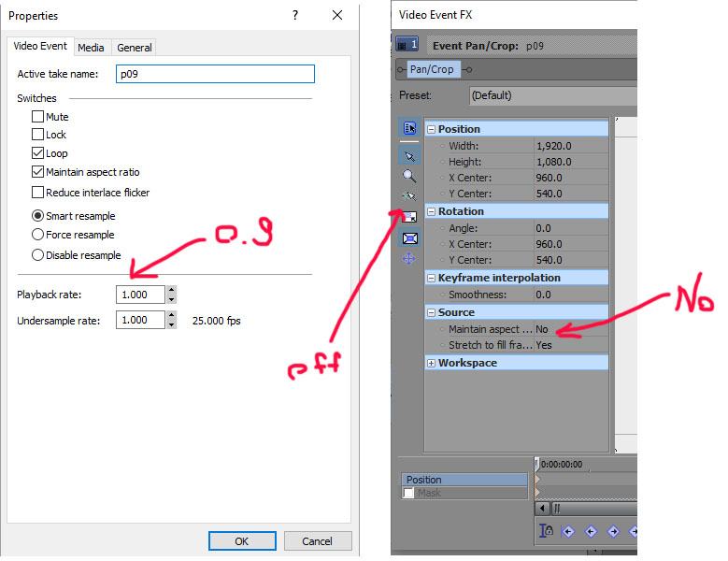Viewport: 728px width, 561px height.
Task: Click the Sync Cursor lock icon
Action: coord(547,531)
